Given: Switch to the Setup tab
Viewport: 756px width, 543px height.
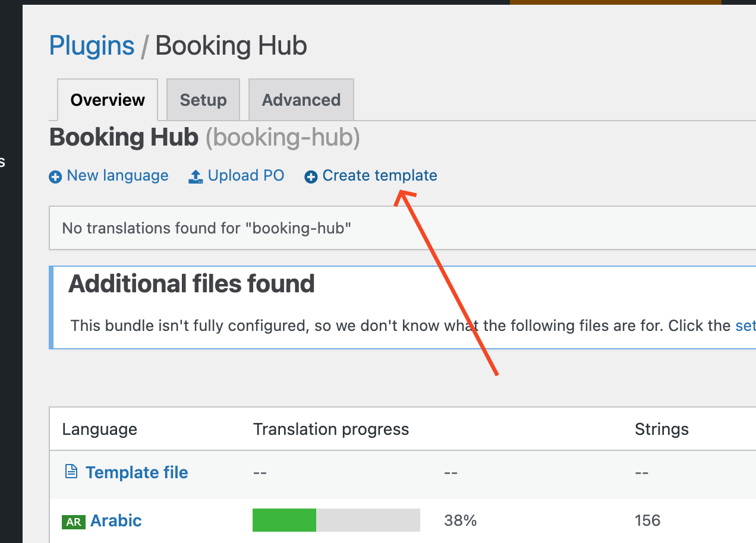Looking at the screenshot, I should [203, 100].
